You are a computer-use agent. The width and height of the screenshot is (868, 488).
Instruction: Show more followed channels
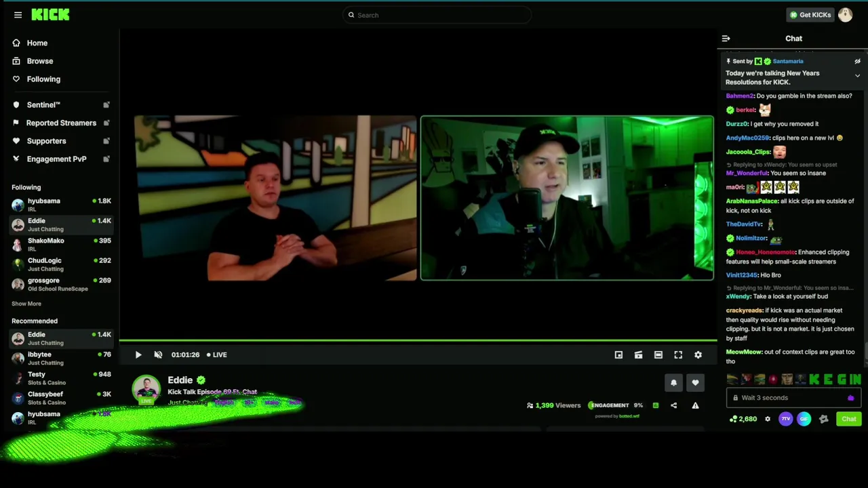point(26,304)
